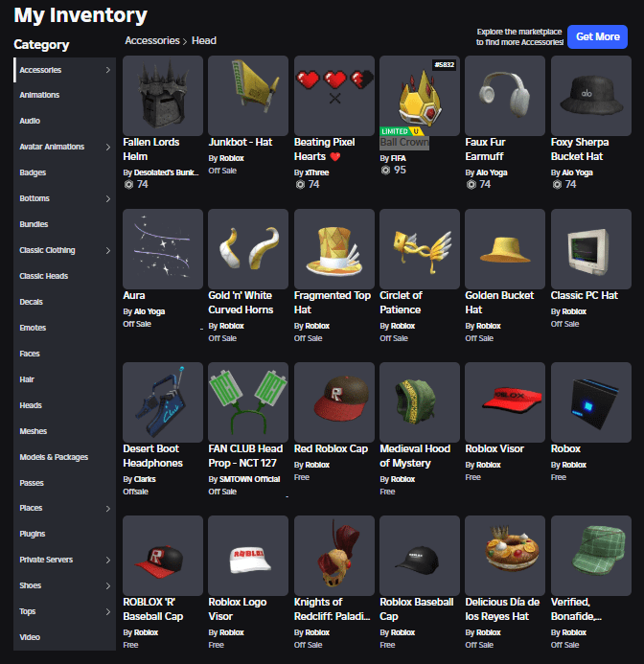Screen dimensions: 644x664
Task: Open the Aura accessory thumbnail
Action: pos(163,249)
